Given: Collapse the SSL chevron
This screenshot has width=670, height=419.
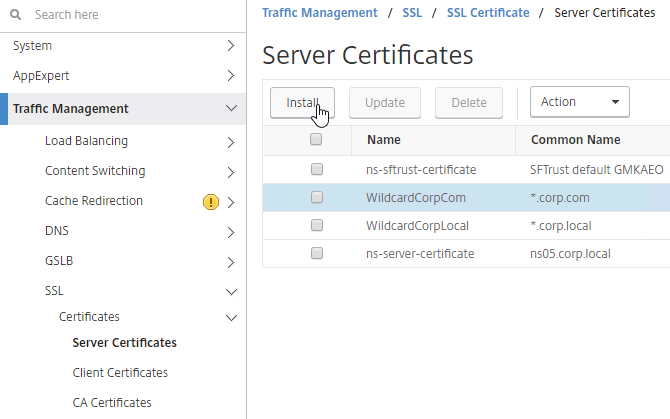Looking at the screenshot, I should (x=231, y=292).
